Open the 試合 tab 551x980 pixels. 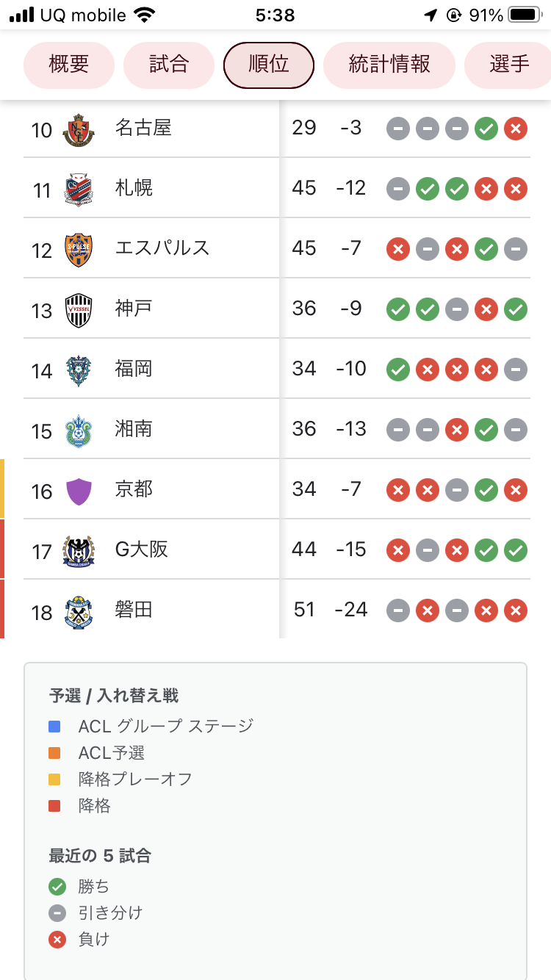click(x=169, y=65)
